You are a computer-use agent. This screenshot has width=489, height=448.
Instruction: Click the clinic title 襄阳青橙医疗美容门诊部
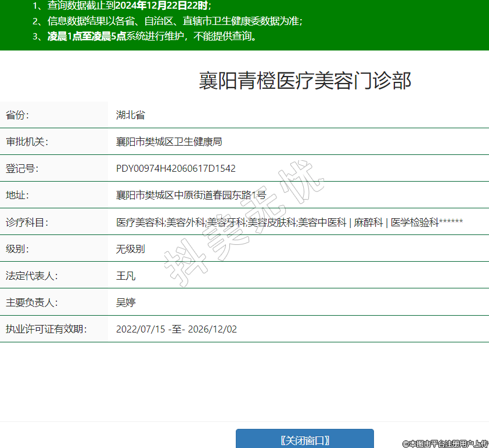pyautogui.click(x=304, y=81)
